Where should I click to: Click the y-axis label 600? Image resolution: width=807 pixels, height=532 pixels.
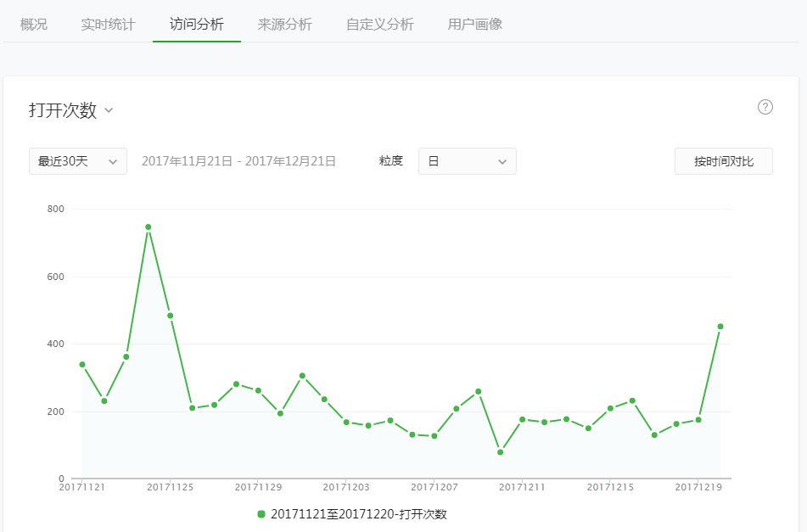pyautogui.click(x=56, y=277)
